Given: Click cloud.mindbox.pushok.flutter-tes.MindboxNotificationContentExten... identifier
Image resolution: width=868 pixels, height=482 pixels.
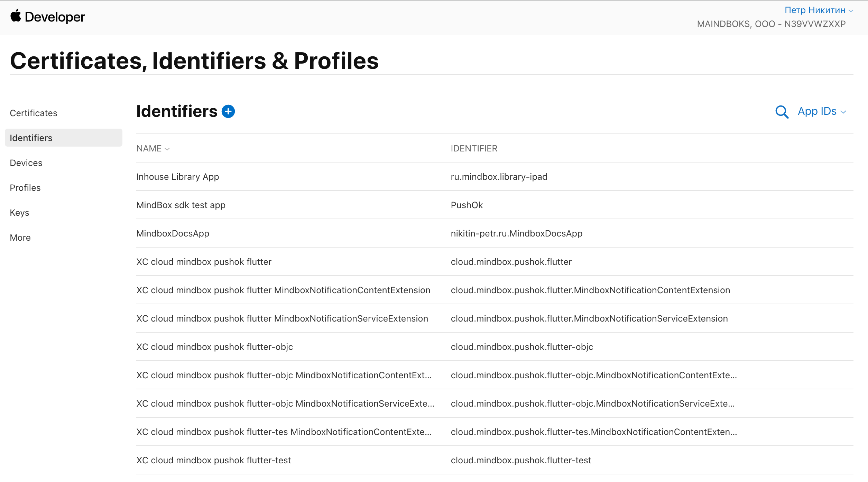Looking at the screenshot, I should tap(594, 432).
